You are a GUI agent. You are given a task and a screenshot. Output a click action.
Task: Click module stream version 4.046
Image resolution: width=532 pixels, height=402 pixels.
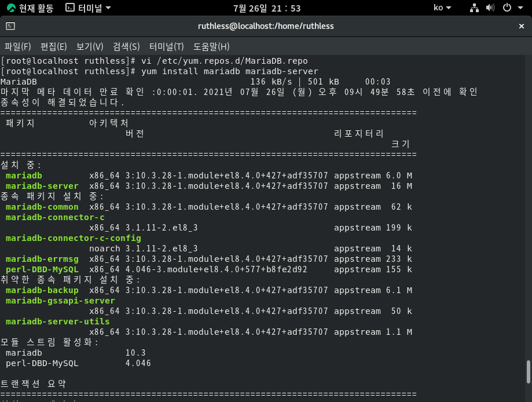(138, 363)
